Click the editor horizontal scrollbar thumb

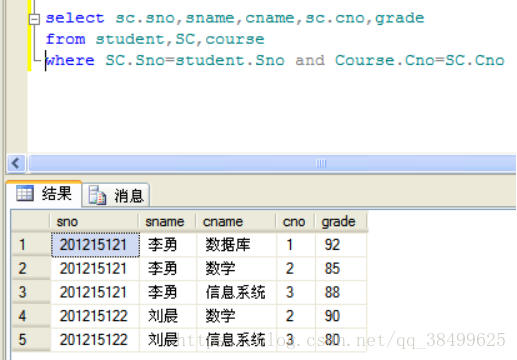click(x=272, y=163)
